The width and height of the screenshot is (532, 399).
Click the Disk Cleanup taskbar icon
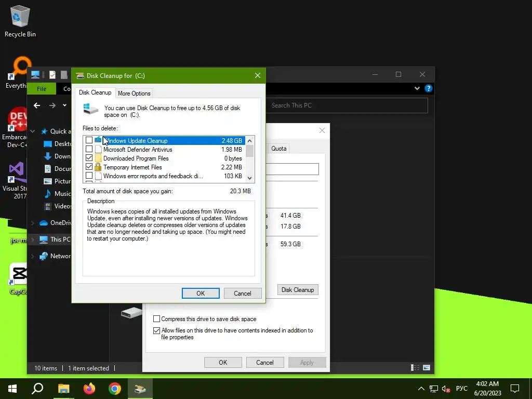(x=140, y=389)
